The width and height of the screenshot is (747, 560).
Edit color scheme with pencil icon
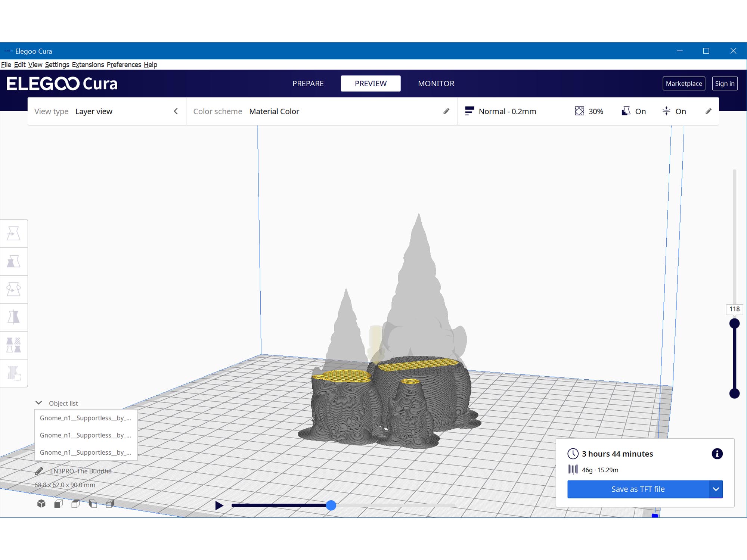coord(446,111)
